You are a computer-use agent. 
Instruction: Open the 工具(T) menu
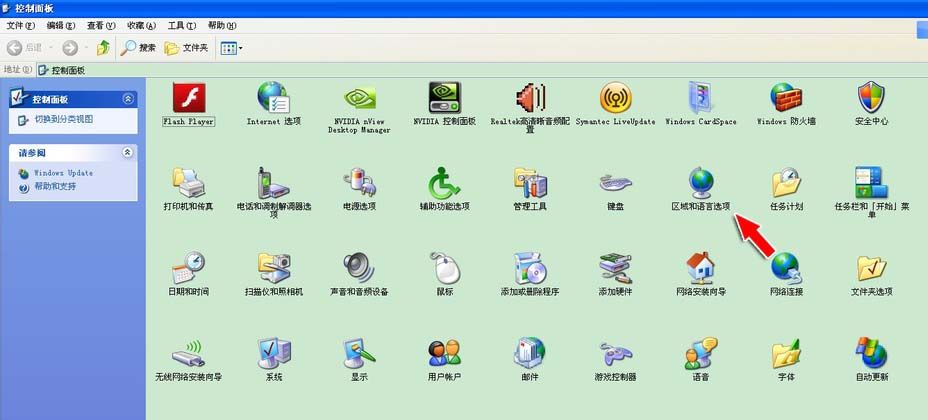click(181, 25)
